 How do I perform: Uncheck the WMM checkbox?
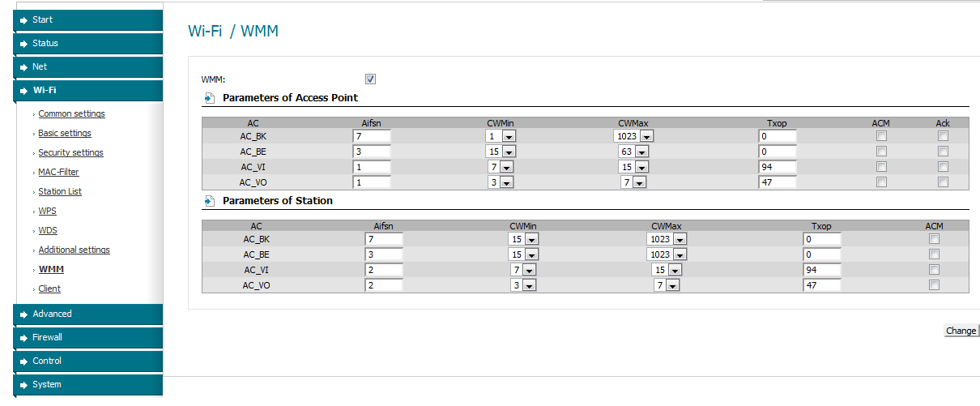click(x=370, y=79)
